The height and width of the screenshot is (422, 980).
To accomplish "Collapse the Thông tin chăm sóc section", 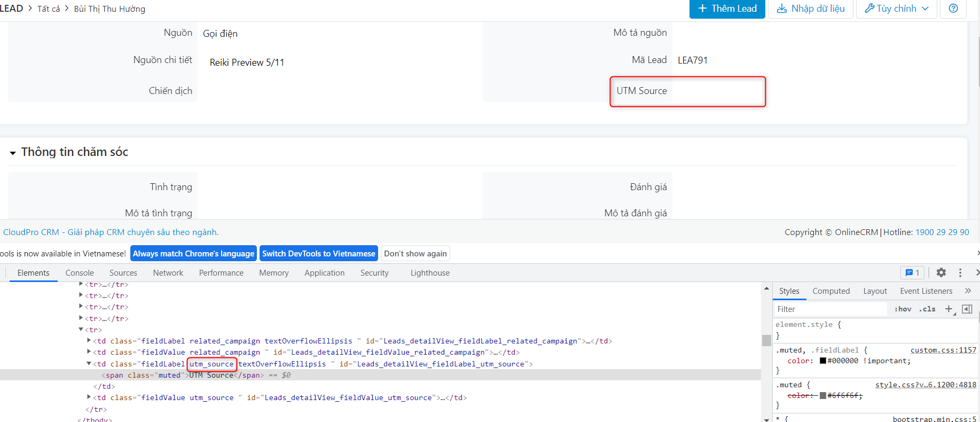I will (13, 153).
